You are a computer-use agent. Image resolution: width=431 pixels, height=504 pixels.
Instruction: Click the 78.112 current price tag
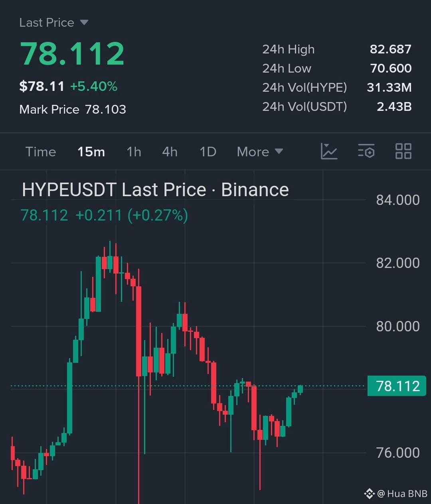397,386
